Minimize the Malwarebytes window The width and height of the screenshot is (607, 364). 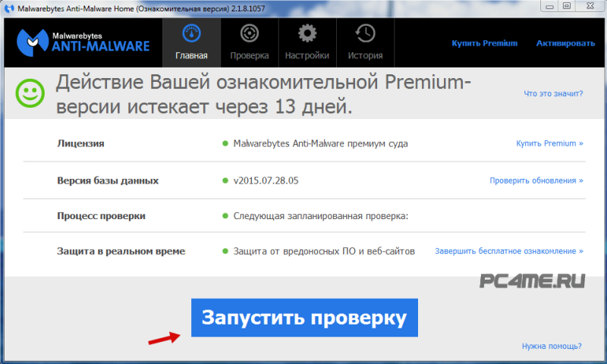(x=549, y=6)
